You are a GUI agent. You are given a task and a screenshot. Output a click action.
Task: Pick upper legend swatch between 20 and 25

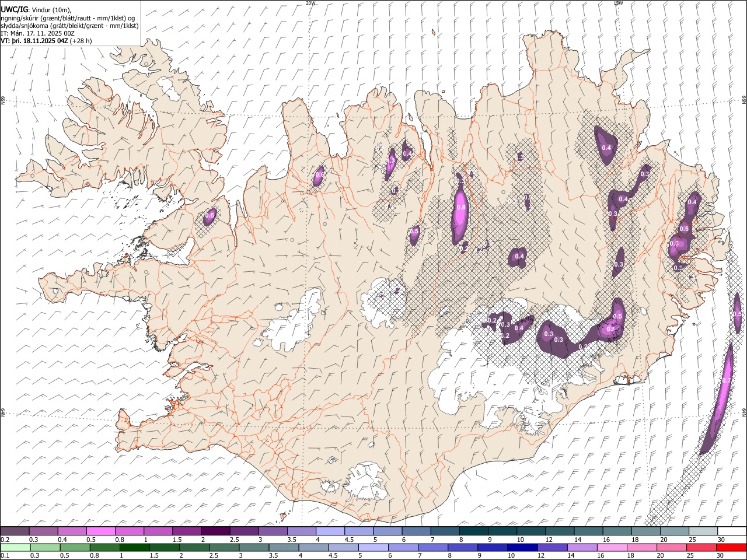(674, 531)
